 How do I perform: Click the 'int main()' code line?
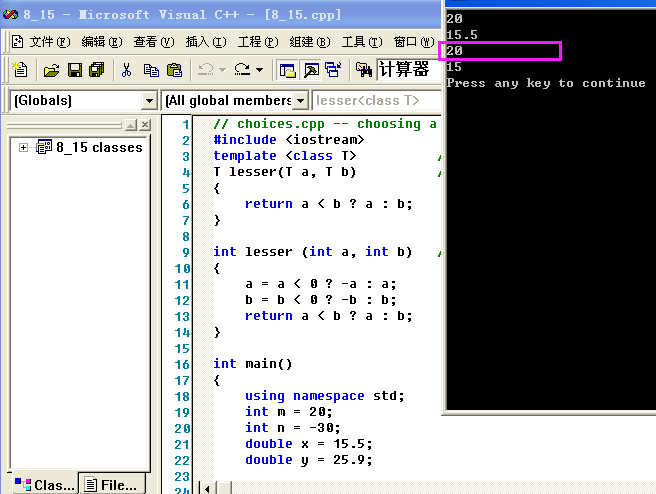[252, 364]
